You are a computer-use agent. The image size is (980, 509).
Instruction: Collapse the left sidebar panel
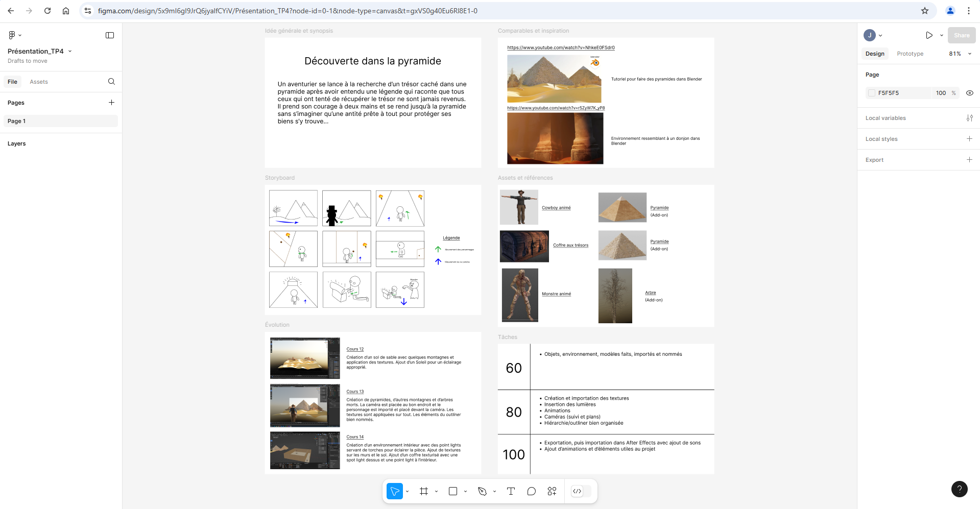click(110, 35)
